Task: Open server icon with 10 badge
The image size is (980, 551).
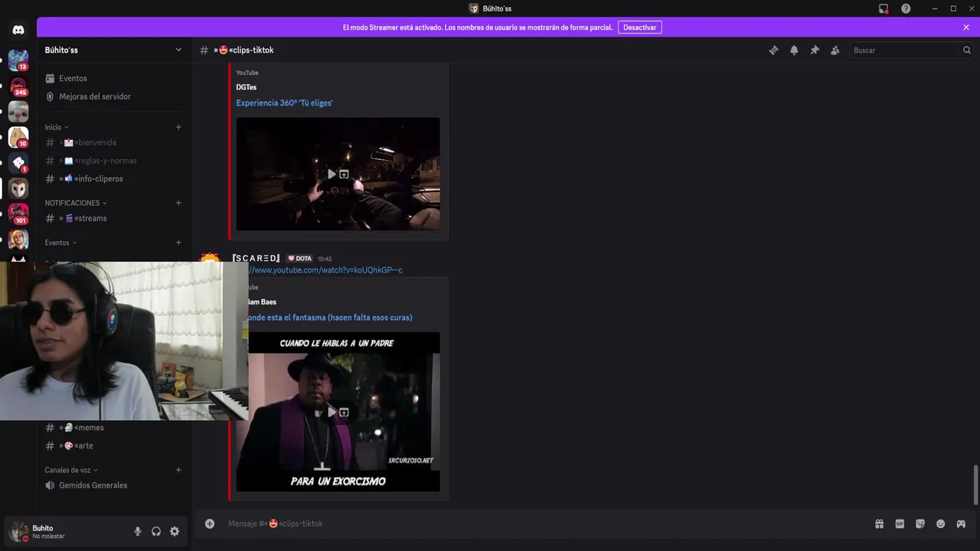Action: pyautogui.click(x=18, y=138)
